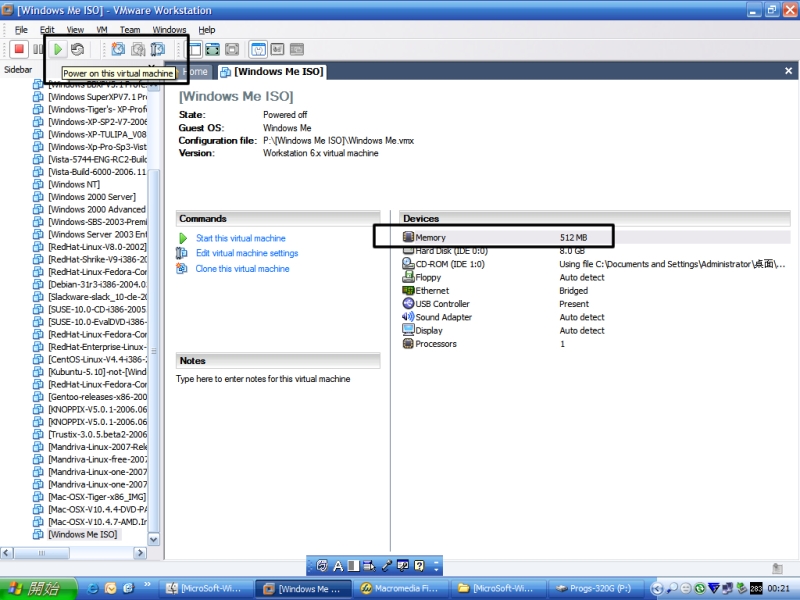This screenshot has height=600, width=800.
Task: Click the Suspend (pause) toolbar button
Action: (38, 49)
